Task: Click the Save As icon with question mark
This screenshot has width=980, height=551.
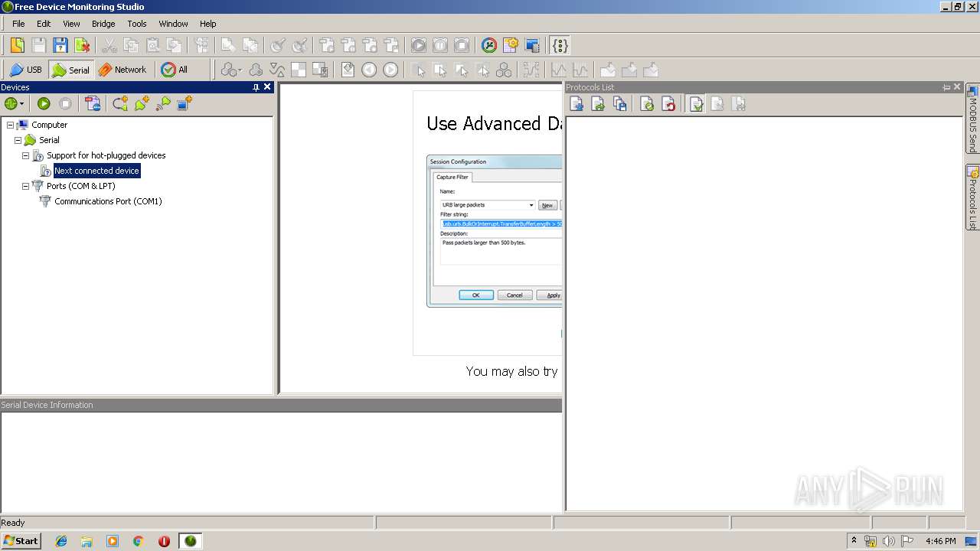Action: (60, 45)
